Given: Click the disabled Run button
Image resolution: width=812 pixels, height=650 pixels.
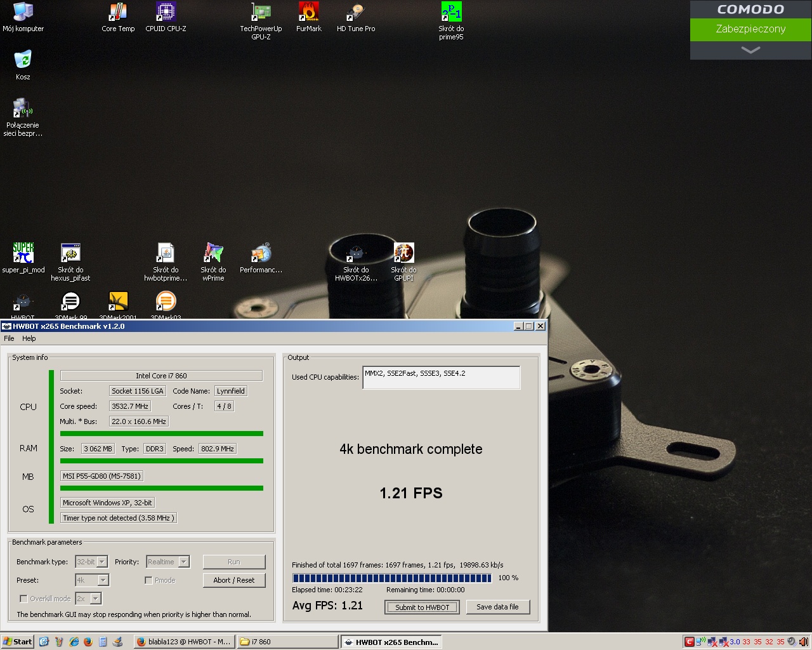Looking at the screenshot, I should click(234, 562).
